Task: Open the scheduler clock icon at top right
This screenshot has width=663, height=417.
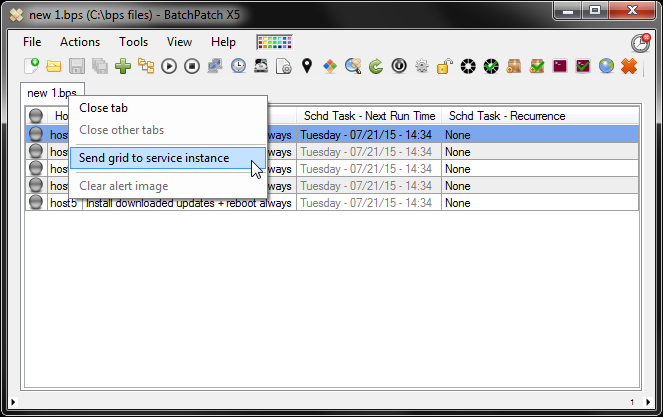Action: click(641, 43)
